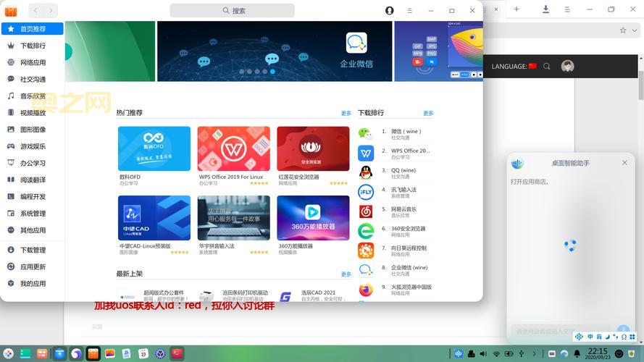Select 办公学习 in the sidebar
644x362 pixels.
(x=33, y=164)
